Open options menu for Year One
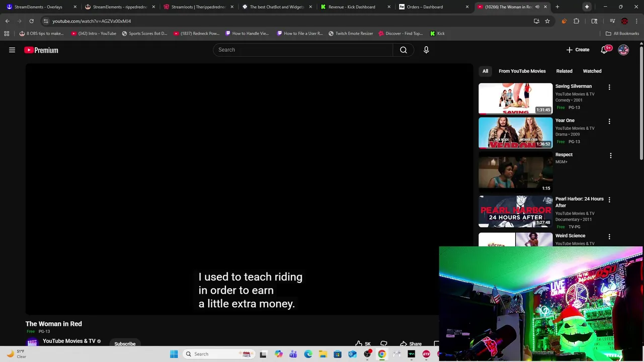 click(609, 121)
